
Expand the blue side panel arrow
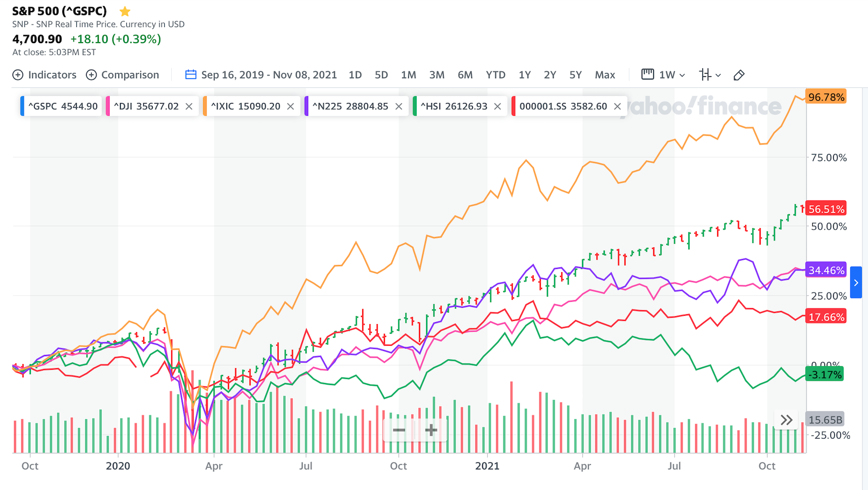[x=856, y=282]
